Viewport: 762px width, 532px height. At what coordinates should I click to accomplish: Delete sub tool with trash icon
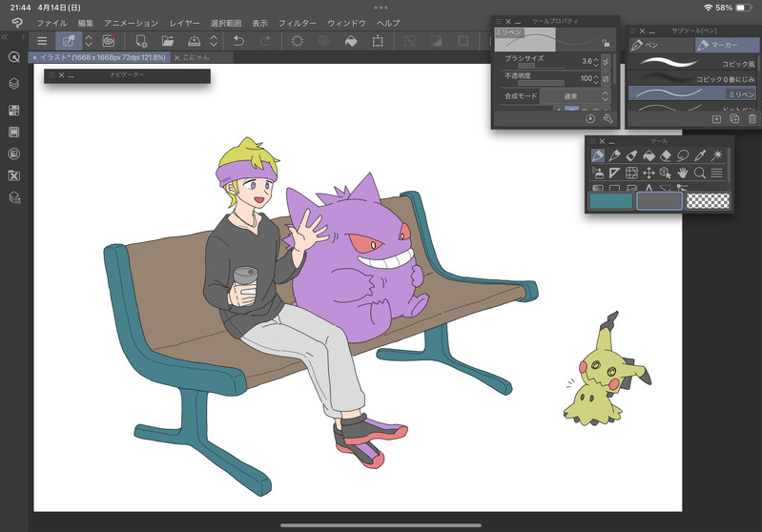tap(752, 119)
